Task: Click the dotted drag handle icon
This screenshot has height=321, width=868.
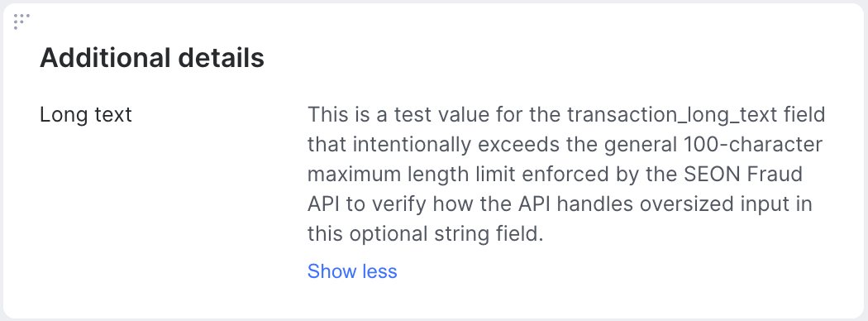Action: point(21,22)
